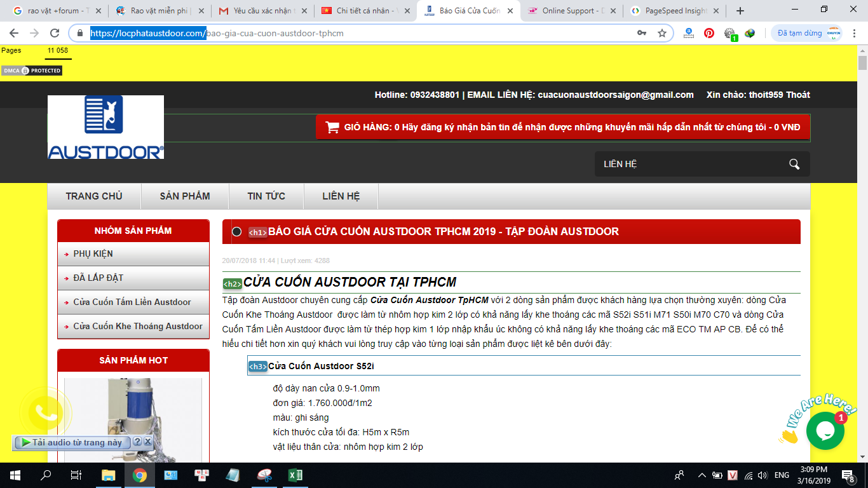This screenshot has height=488, width=868.
Task: Close the 'Báo Giá Cửa Cuốn' tab
Action: (510, 11)
